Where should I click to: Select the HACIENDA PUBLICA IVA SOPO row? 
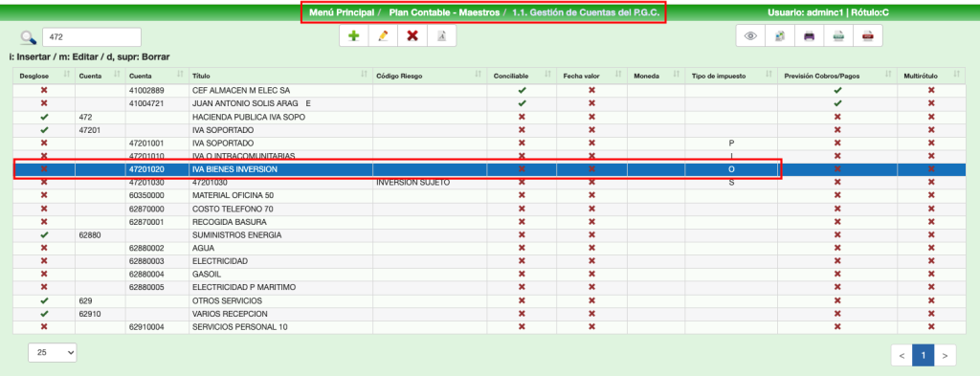pyautogui.click(x=489, y=117)
